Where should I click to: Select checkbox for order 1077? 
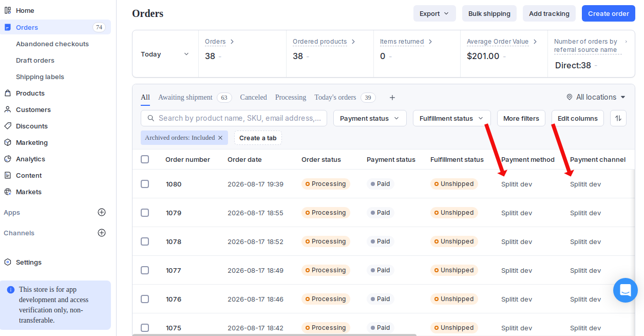(145, 270)
